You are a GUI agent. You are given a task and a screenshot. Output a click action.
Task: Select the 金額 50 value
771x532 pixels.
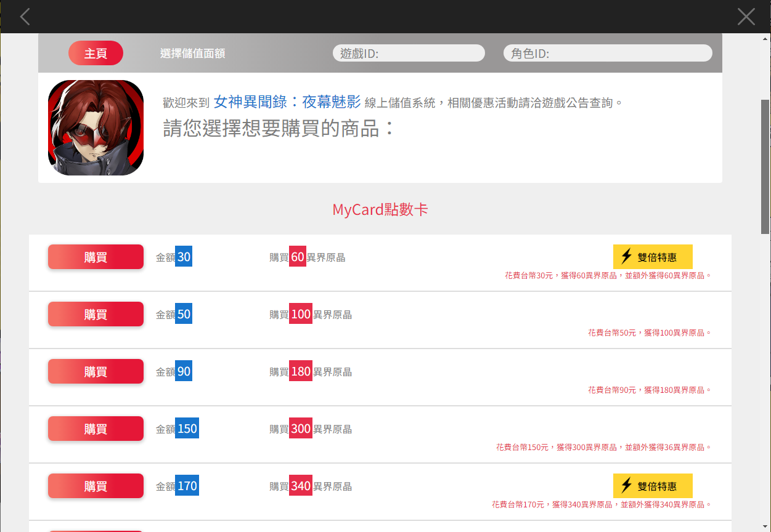coord(184,314)
